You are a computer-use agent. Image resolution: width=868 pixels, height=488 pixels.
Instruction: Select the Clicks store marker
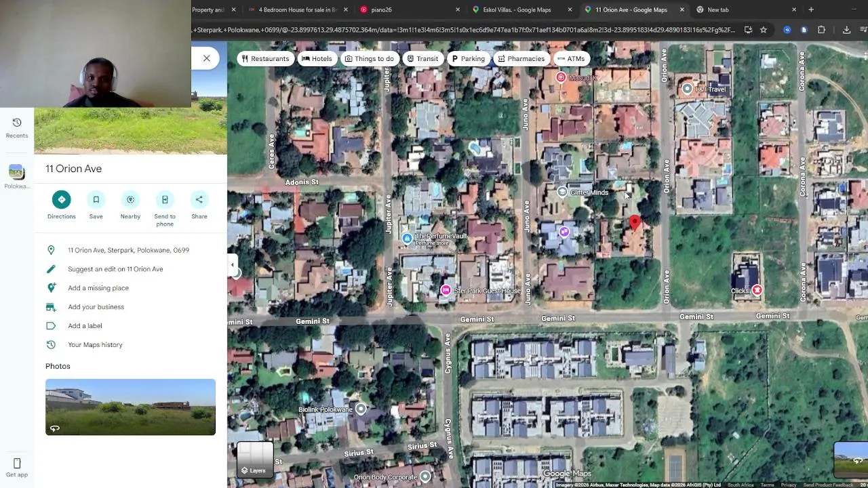757,290
